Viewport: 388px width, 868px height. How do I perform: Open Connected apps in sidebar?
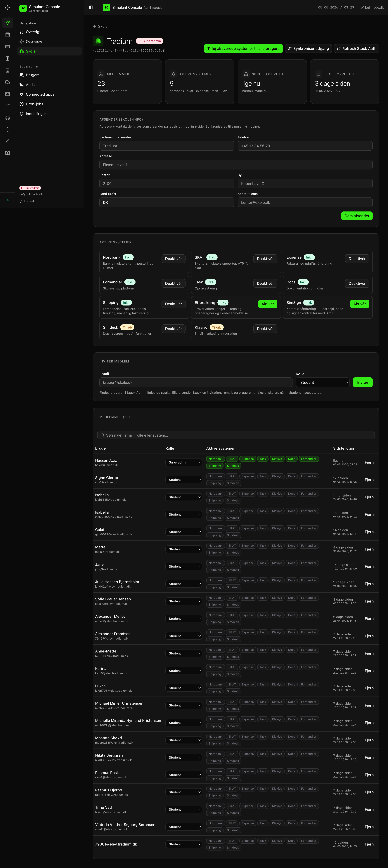tap(50, 94)
